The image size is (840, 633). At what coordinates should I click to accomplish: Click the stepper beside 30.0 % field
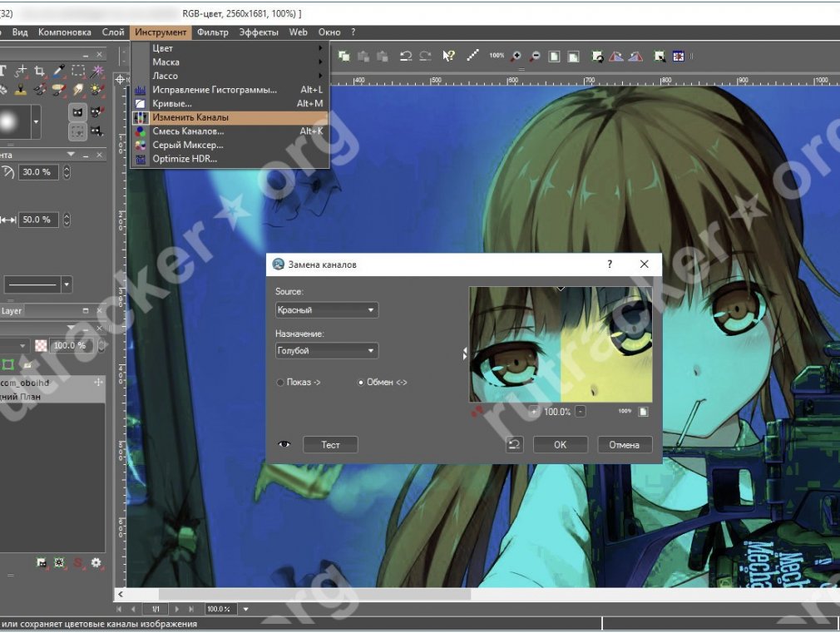pyautogui.click(x=67, y=172)
